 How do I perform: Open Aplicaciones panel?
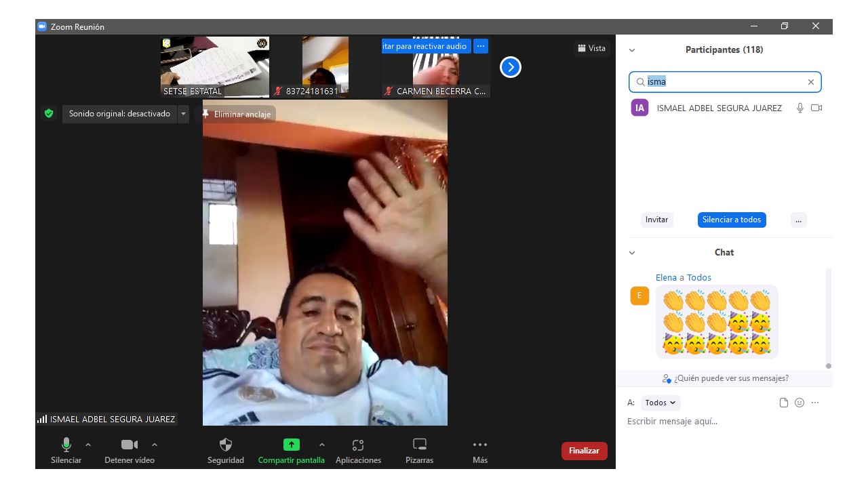point(358,445)
